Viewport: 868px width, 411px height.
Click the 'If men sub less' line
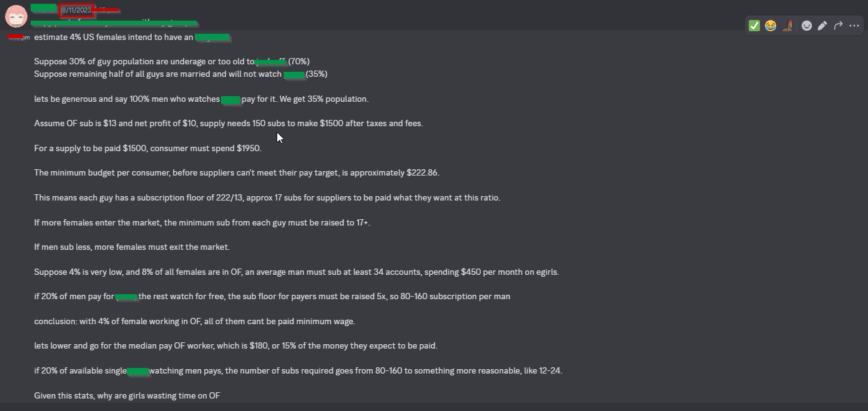[132, 247]
